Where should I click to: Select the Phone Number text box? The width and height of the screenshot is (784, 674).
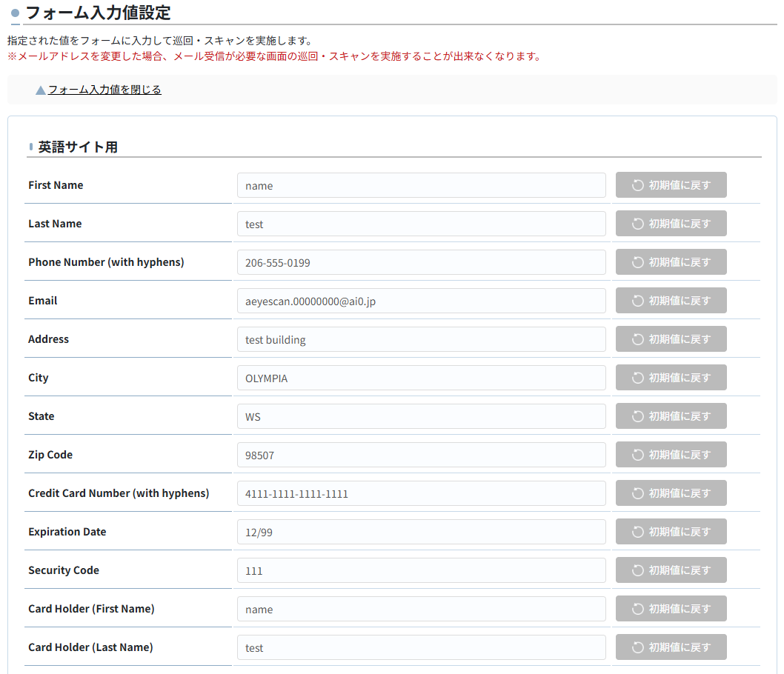[x=421, y=262]
